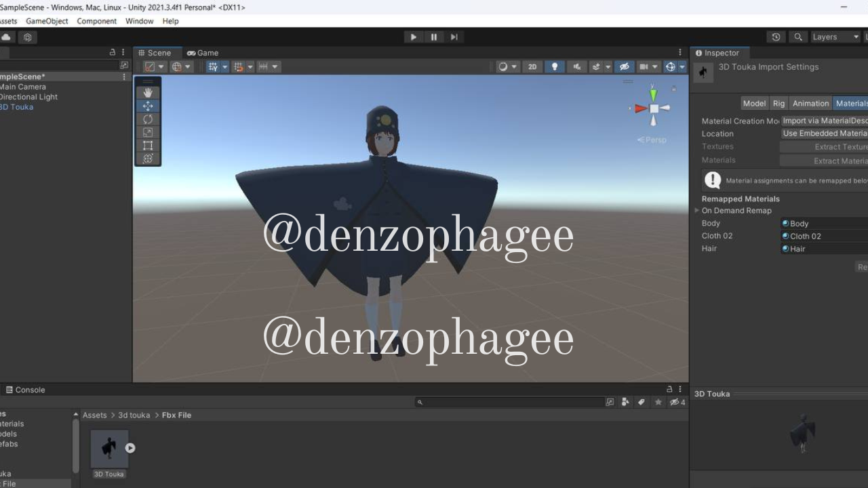Expand On Demand Remap section

pyautogui.click(x=697, y=211)
